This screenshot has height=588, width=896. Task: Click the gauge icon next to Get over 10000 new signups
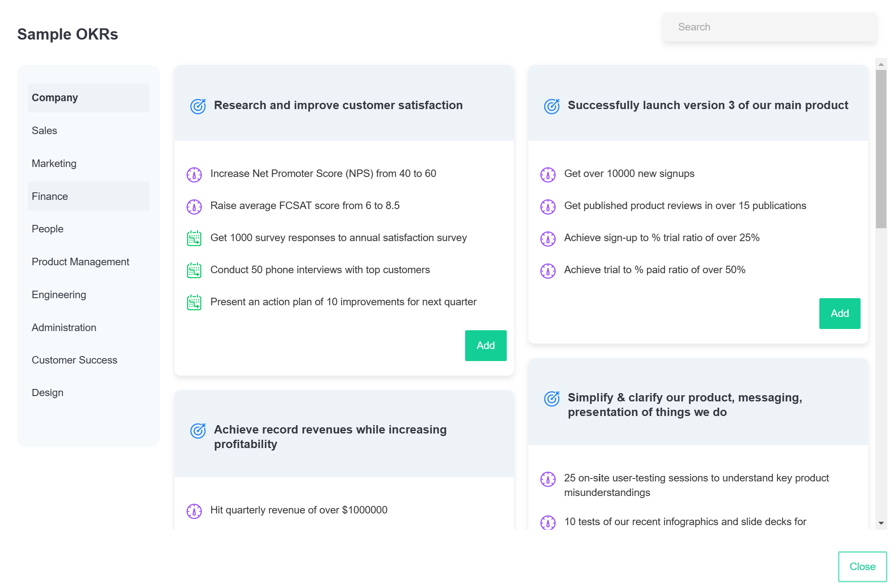548,174
